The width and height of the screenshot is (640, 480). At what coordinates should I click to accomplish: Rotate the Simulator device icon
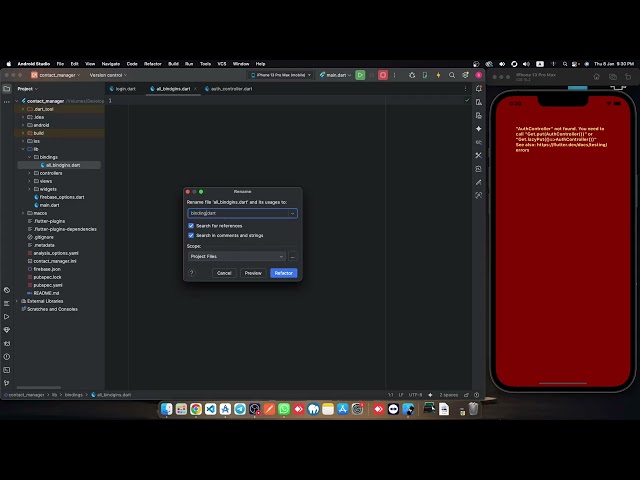pyautogui.click(x=628, y=77)
